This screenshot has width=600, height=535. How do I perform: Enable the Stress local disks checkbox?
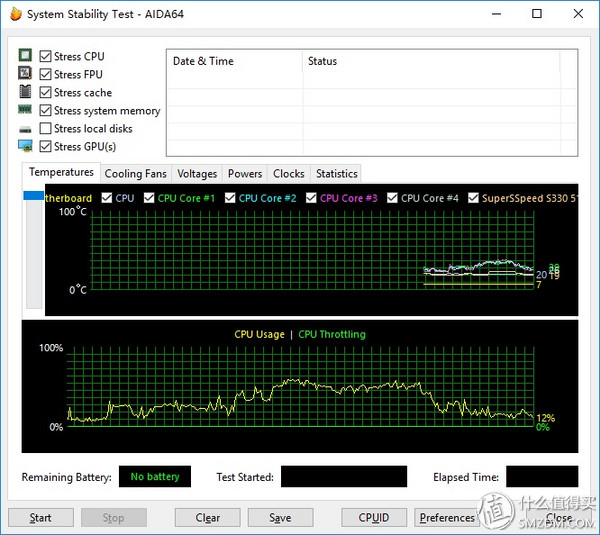click(x=46, y=129)
